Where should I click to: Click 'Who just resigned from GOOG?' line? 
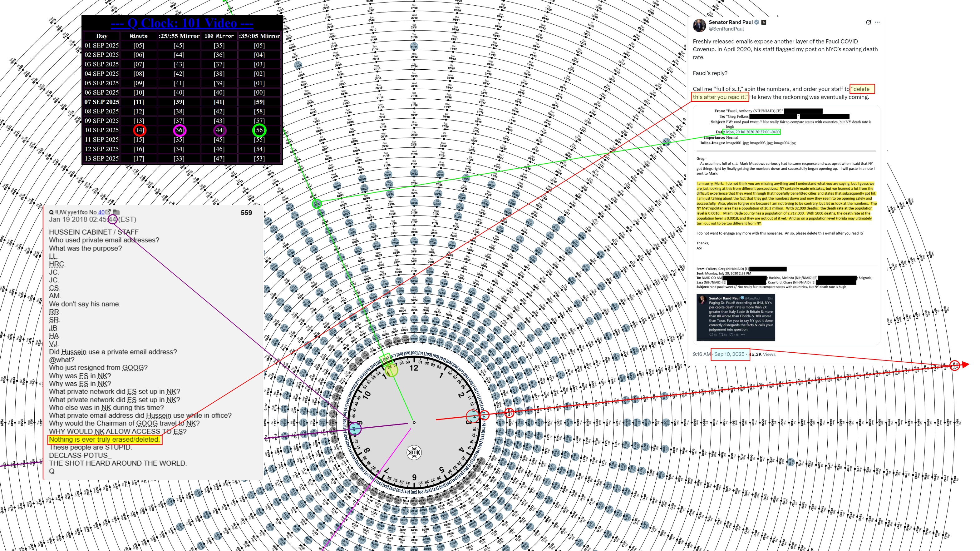pyautogui.click(x=98, y=368)
